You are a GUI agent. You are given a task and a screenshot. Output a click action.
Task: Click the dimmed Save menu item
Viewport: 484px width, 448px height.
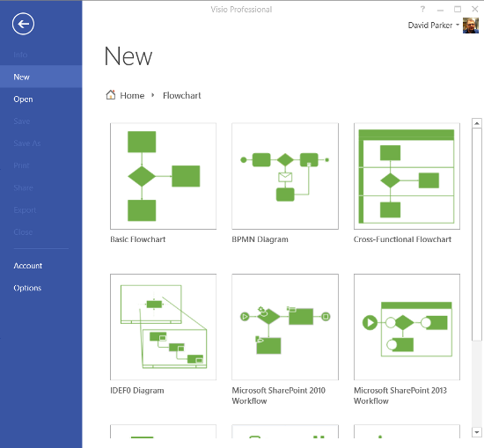(22, 121)
